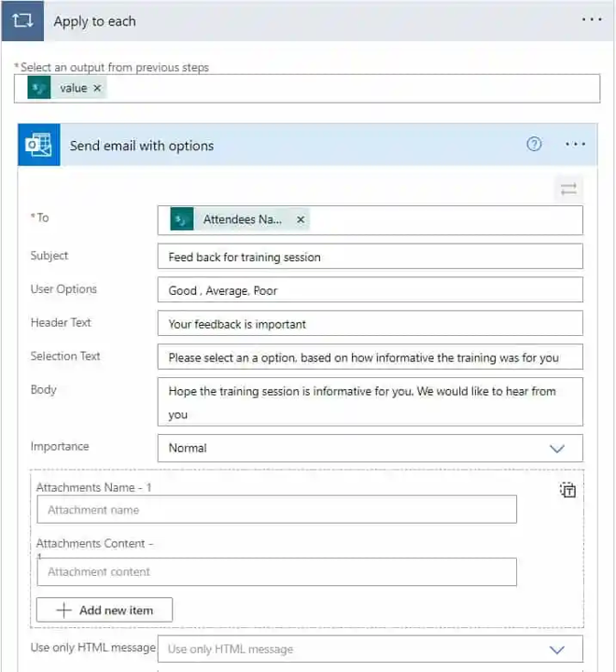Screen dimensions: 616x672
Task: Open Send email with options ellipsis menu
Action: (576, 145)
